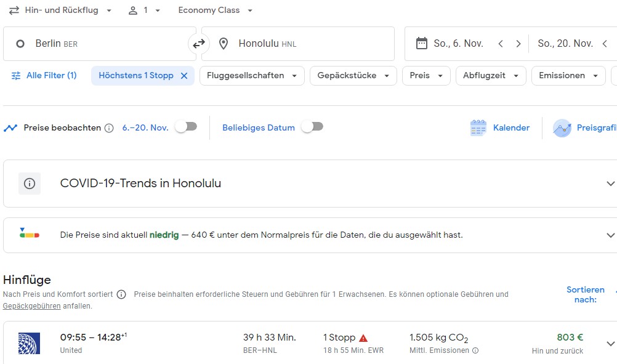Follow the Gepäckgebühren link
Screen dimensions: 617x364
click(x=31, y=306)
